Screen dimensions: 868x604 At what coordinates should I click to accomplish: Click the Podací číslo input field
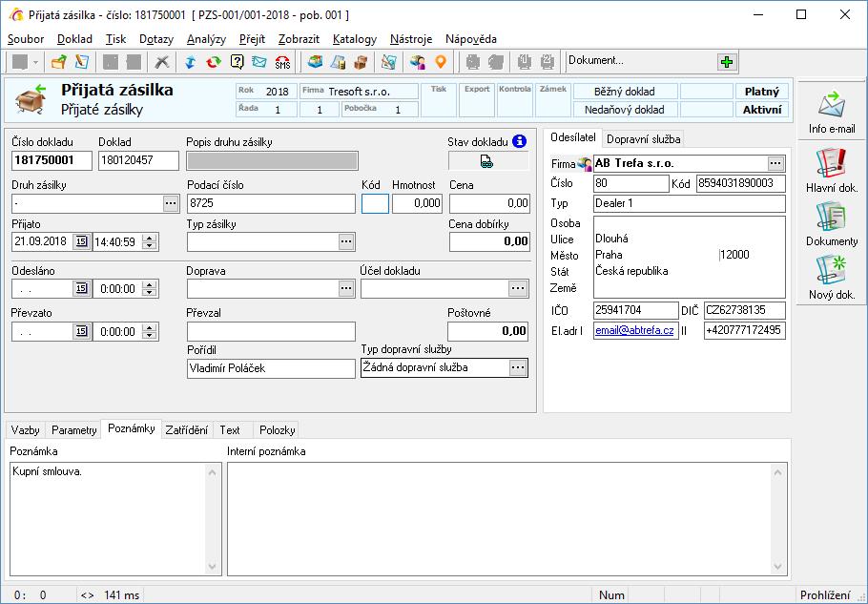(x=271, y=203)
